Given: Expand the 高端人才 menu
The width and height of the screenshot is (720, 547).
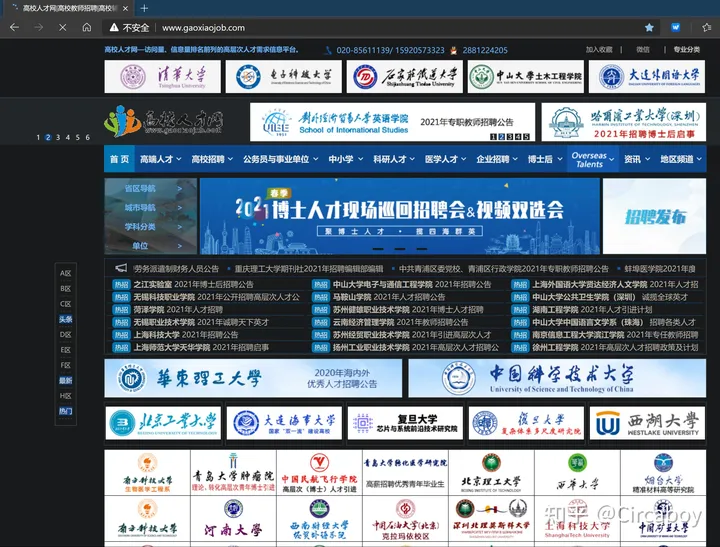Looking at the screenshot, I should pyautogui.click(x=160, y=159).
